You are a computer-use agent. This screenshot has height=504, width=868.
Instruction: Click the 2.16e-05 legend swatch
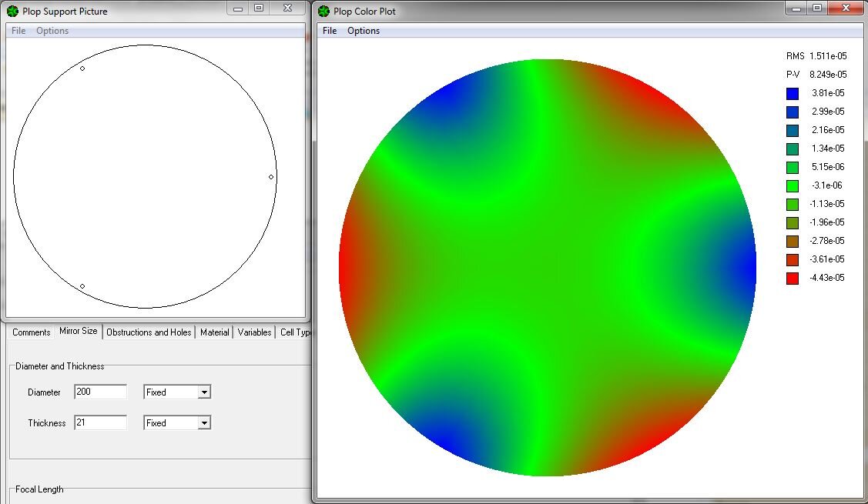(x=793, y=131)
